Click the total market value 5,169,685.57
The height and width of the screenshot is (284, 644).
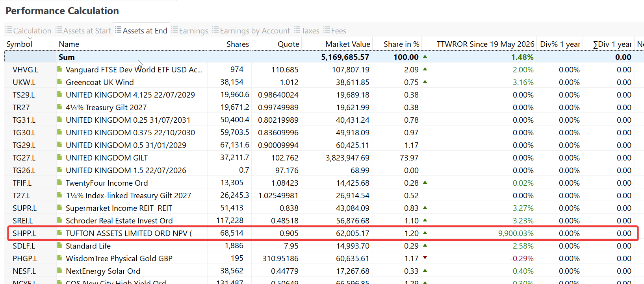(x=345, y=57)
